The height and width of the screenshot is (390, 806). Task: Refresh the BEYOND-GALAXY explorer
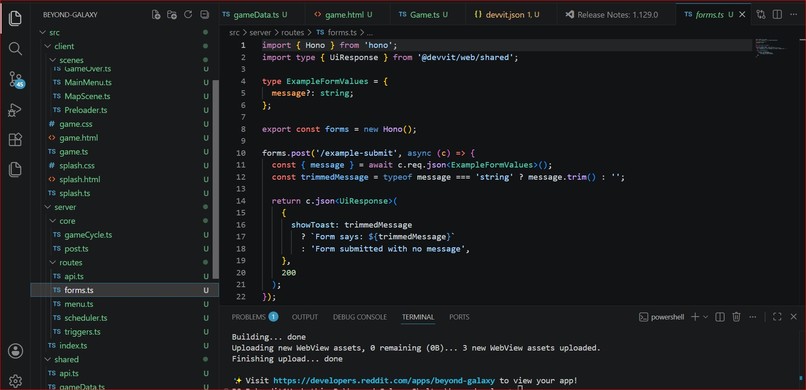pyautogui.click(x=188, y=15)
